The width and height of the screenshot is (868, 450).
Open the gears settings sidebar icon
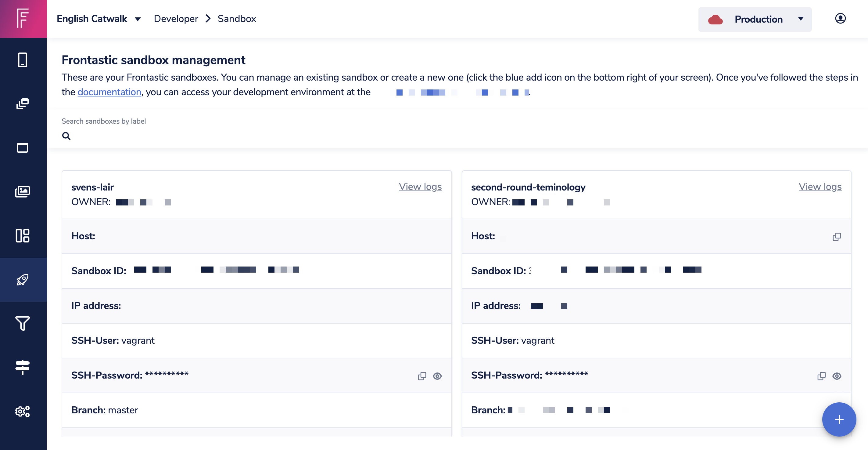pos(23,411)
